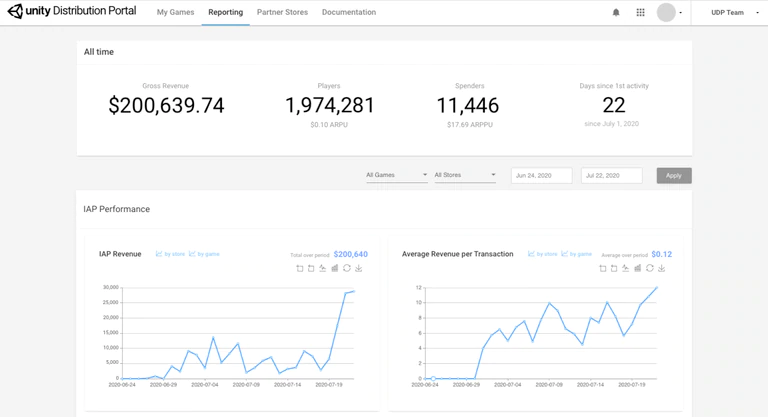This screenshot has height=417, width=768.
Task: Reset zoom on IAP Revenue chart
Action: pyautogui.click(x=311, y=268)
